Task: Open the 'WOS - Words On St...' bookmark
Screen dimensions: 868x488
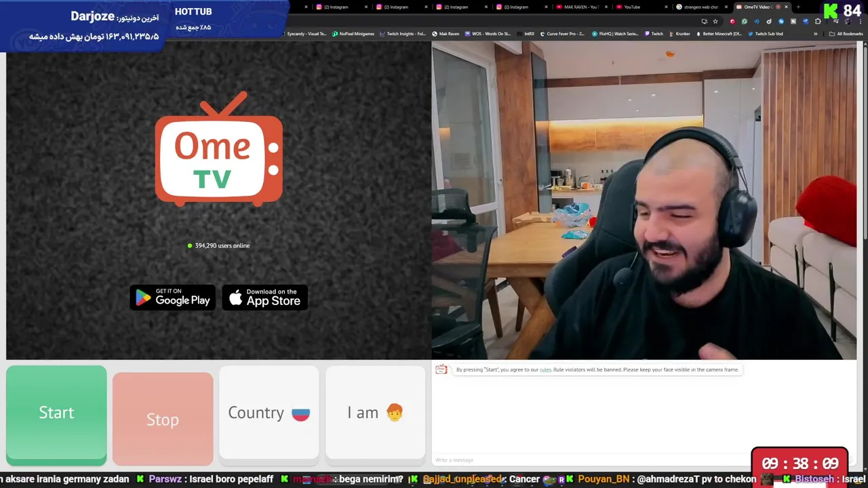Action: pyautogui.click(x=488, y=34)
